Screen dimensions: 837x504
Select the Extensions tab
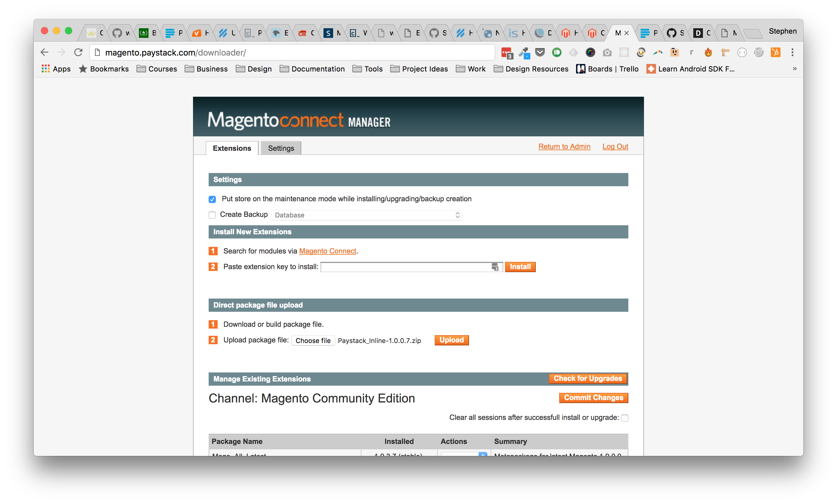pyautogui.click(x=232, y=148)
